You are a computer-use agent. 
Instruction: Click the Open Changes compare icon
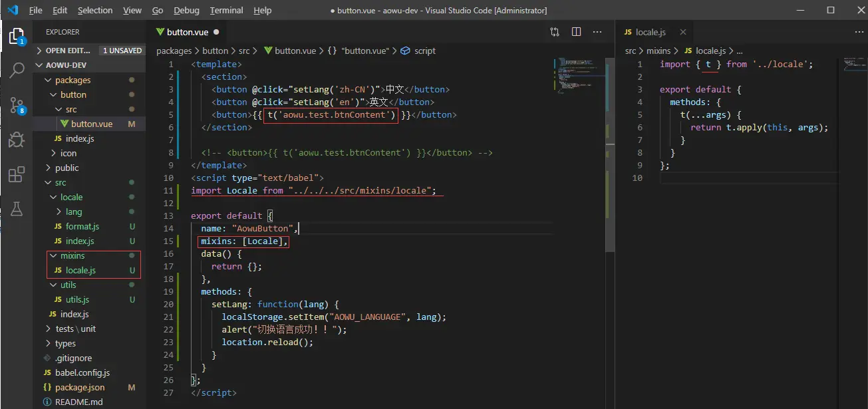555,32
